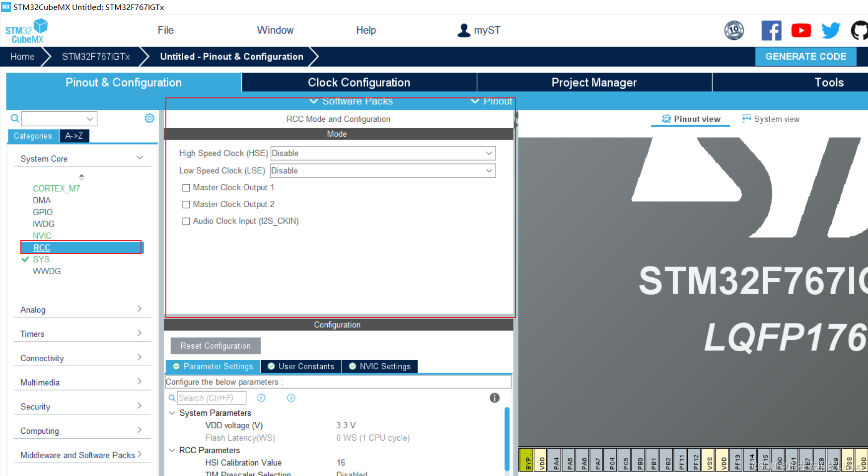The width and height of the screenshot is (868, 476).
Task: Select CORTEX_M7 in System Core
Action: (x=56, y=189)
